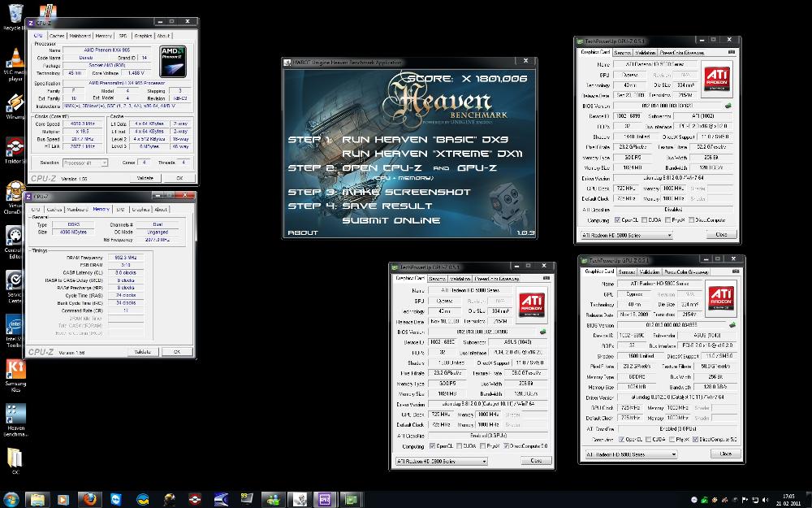This screenshot has height=508, width=812.
Task: Open the PowerColor Giveaway tab in the GPU-Z window with subvendor ATI (1002)
Action: click(x=681, y=52)
